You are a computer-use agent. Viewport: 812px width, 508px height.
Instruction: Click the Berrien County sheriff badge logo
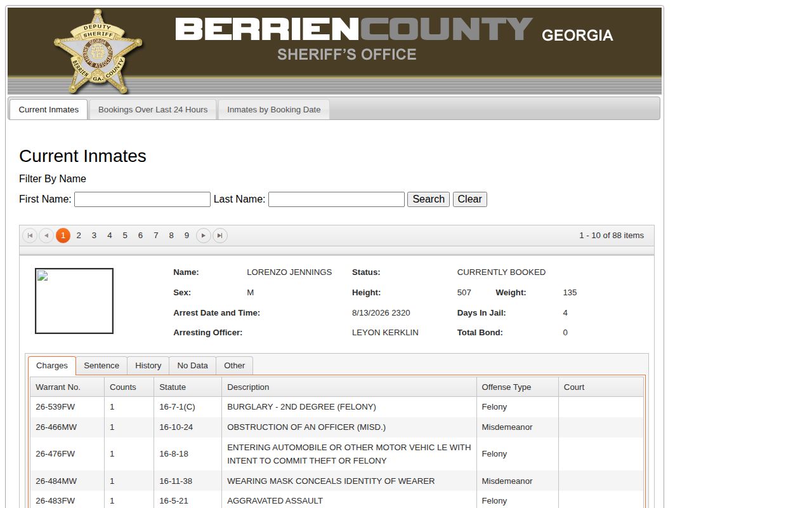click(97, 51)
